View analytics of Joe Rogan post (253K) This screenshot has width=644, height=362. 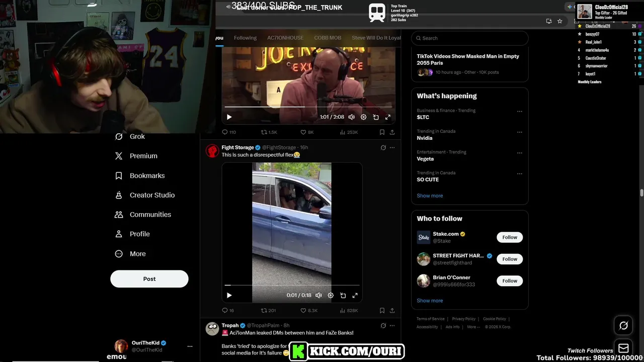[x=349, y=132]
